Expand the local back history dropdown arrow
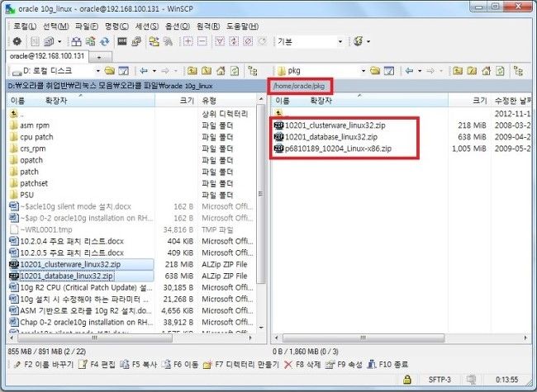Viewport: 537px width, 392px height. point(154,71)
